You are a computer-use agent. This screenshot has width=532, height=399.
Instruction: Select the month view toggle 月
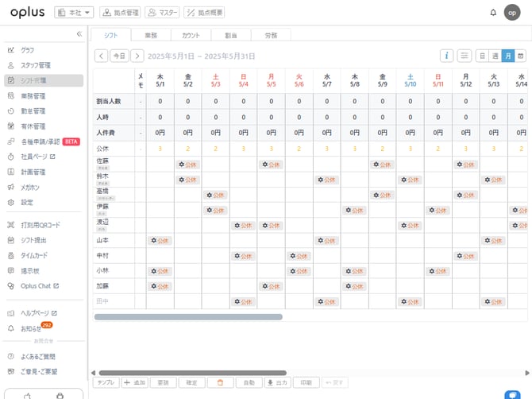click(508, 56)
